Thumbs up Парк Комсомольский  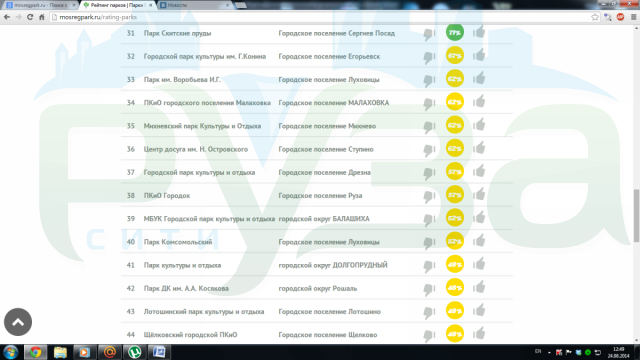click(479, 241)
